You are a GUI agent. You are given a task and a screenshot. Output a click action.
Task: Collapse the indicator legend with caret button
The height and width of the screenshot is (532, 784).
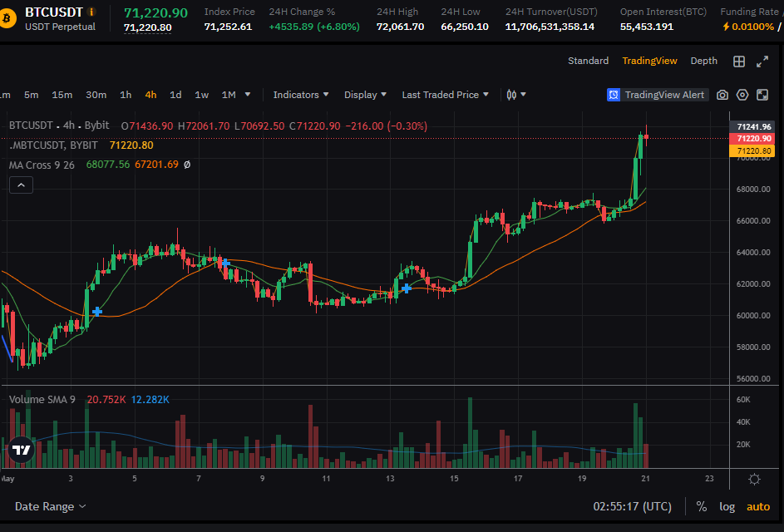[x=21, y=185]
